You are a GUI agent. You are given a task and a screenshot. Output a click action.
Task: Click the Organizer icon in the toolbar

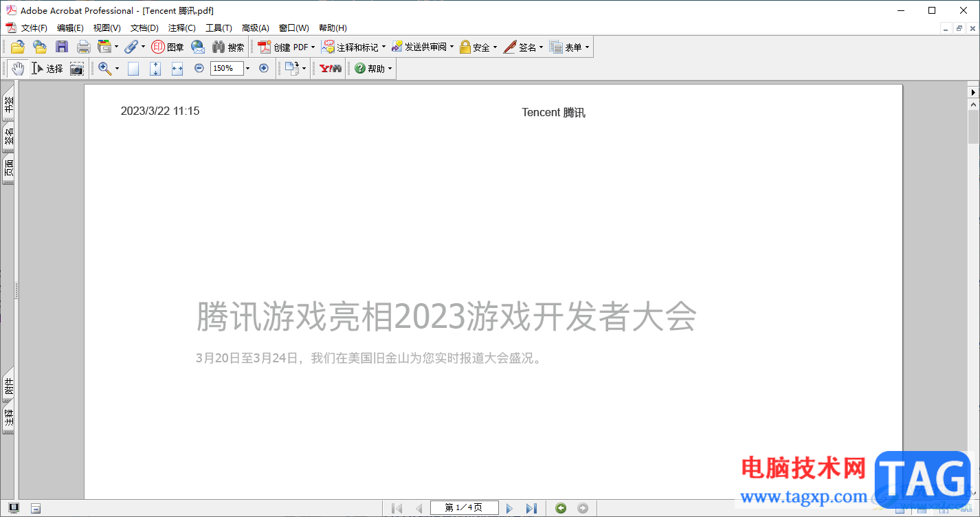click(x=104, y=47)
